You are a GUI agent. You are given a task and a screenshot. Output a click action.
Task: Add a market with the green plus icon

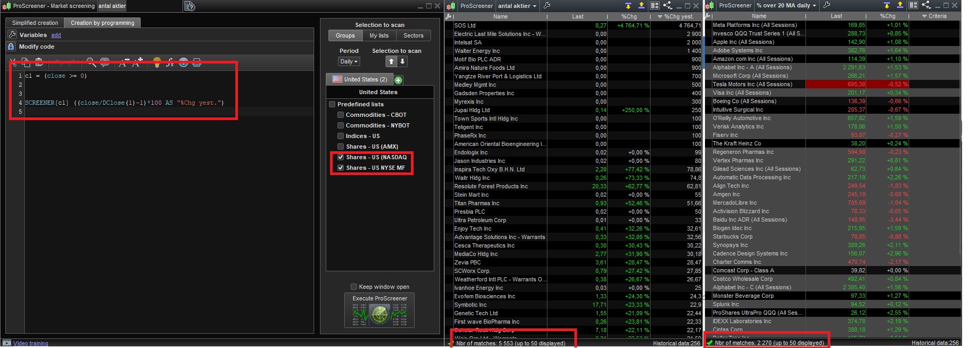398,80
